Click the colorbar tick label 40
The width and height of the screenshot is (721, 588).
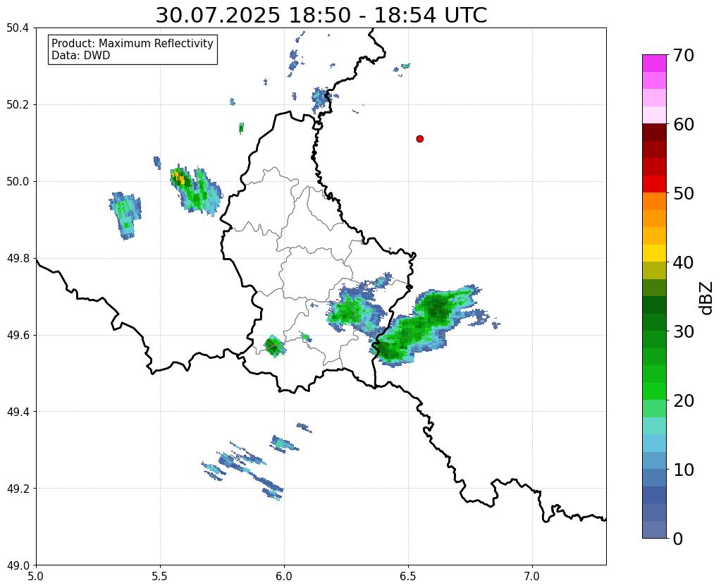tap(683, 262)
